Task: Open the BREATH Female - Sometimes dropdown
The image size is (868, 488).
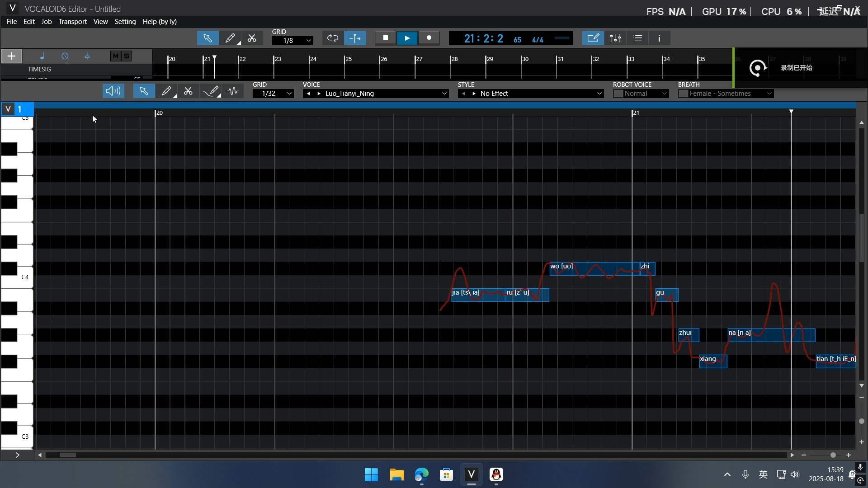Action: pyautogui.click(x=731, y=94)
